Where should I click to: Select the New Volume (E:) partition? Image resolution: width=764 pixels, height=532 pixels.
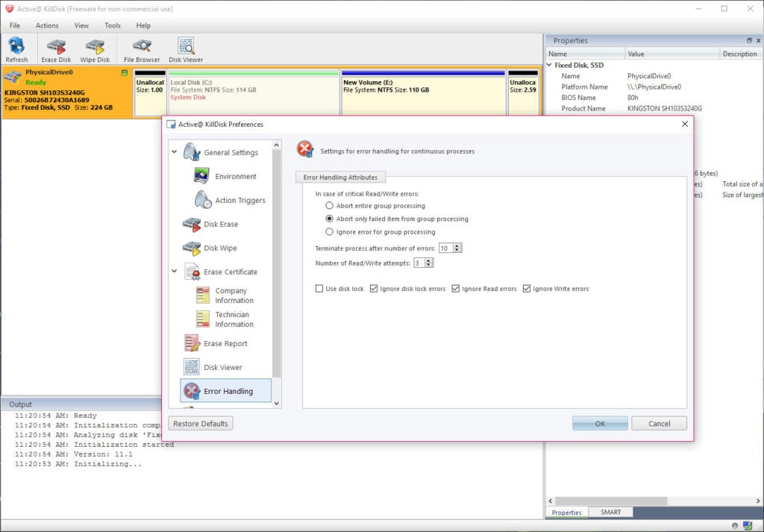423,93
